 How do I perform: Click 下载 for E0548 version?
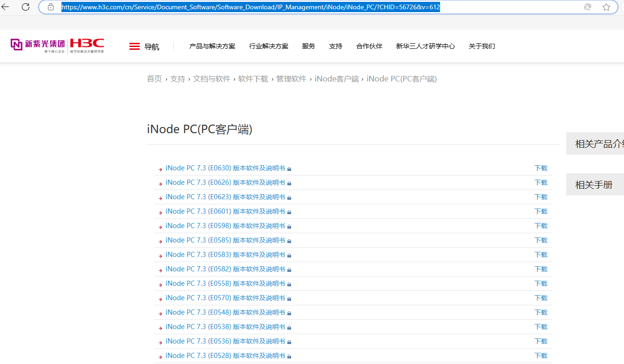541,312
